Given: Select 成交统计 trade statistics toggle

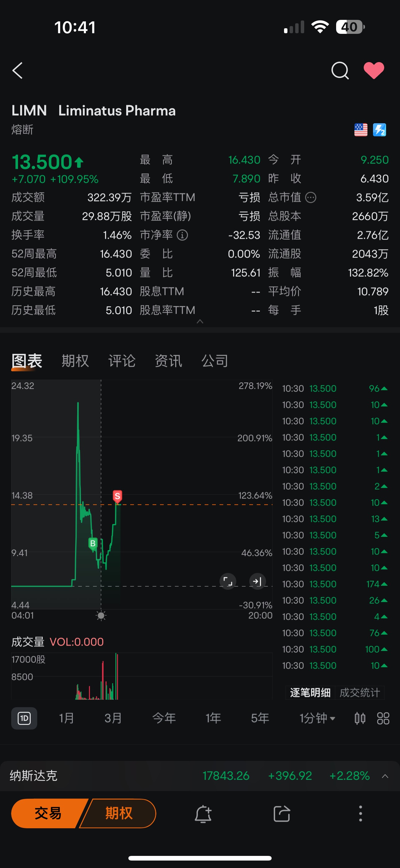Looking at the screenshot, I should tap(360, 693).
